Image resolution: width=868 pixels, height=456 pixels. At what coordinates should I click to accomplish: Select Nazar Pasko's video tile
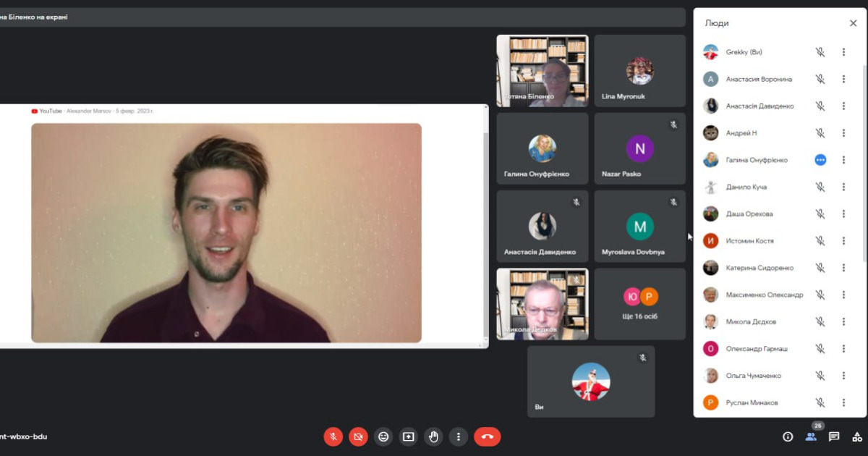(x=639, y=148)
